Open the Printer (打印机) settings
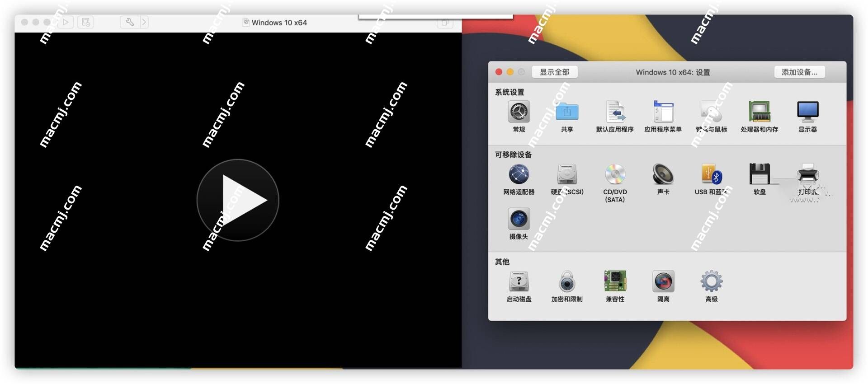Screen dimensions: 868x384 pyautogui.click(x=807, y=174)
